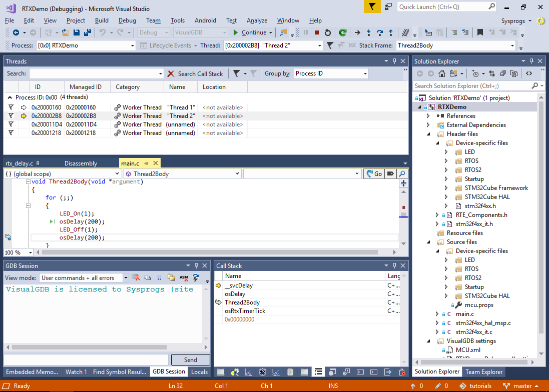Toggle flag for thread 0x200002B8
This screenshot has height=392, width=549.
(x=11, y=115)
